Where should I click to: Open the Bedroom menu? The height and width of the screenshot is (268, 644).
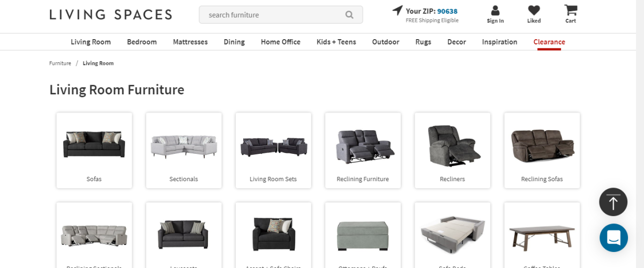(141, 42)
